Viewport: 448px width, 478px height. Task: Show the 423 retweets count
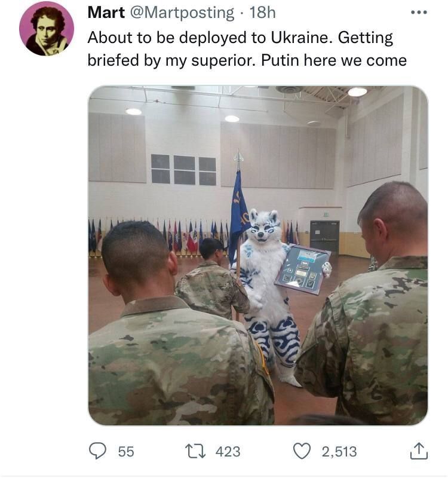point(228,452)
